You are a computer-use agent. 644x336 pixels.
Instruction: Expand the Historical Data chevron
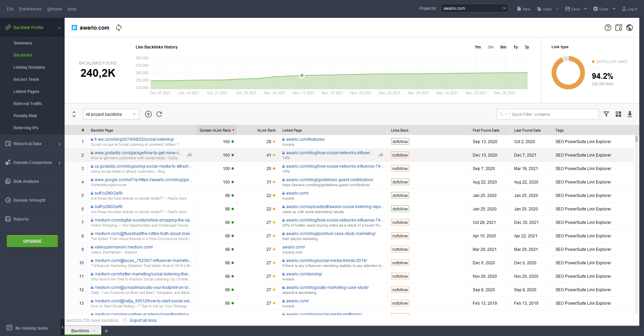(x=60, y=144)
